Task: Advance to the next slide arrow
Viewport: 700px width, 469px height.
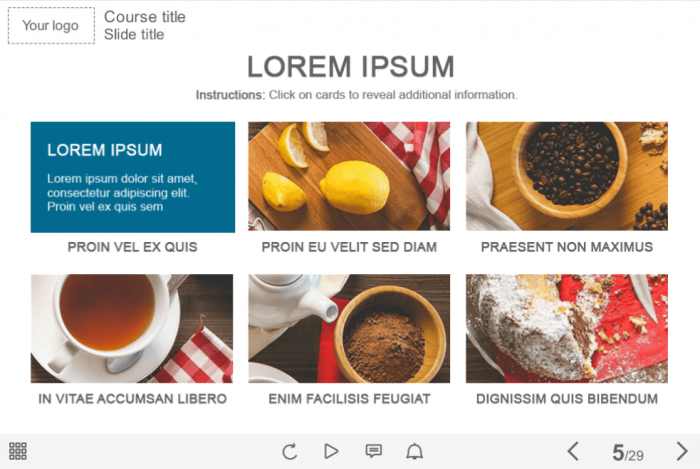Action: pyautogui.click(x=682, y=451)
